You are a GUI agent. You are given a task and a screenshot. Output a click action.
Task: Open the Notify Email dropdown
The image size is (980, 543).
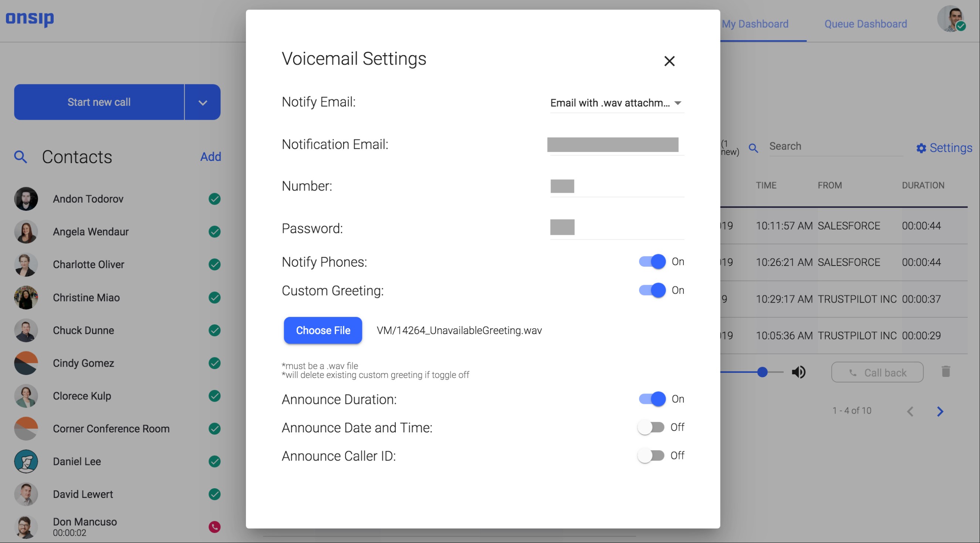[x=617, y=103]
